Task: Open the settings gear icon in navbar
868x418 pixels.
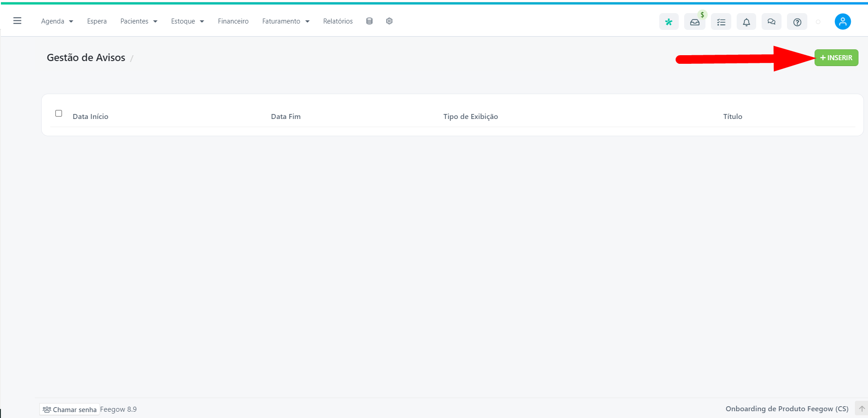Action: pos(389,21)
